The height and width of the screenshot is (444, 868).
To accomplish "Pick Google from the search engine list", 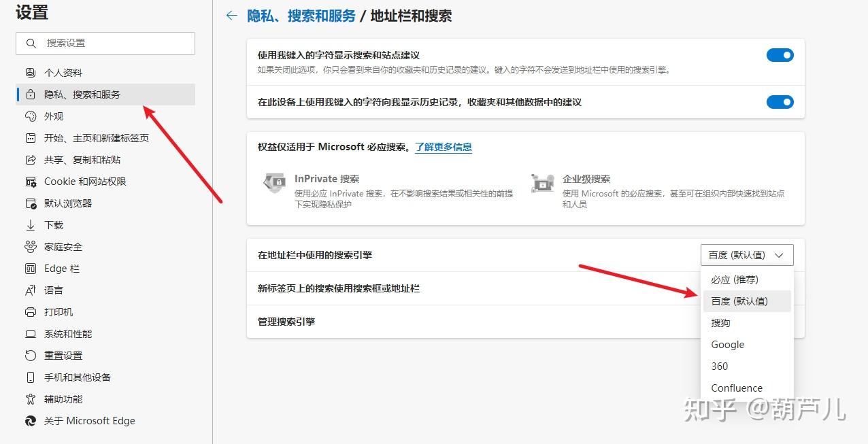I will point(747,345).
